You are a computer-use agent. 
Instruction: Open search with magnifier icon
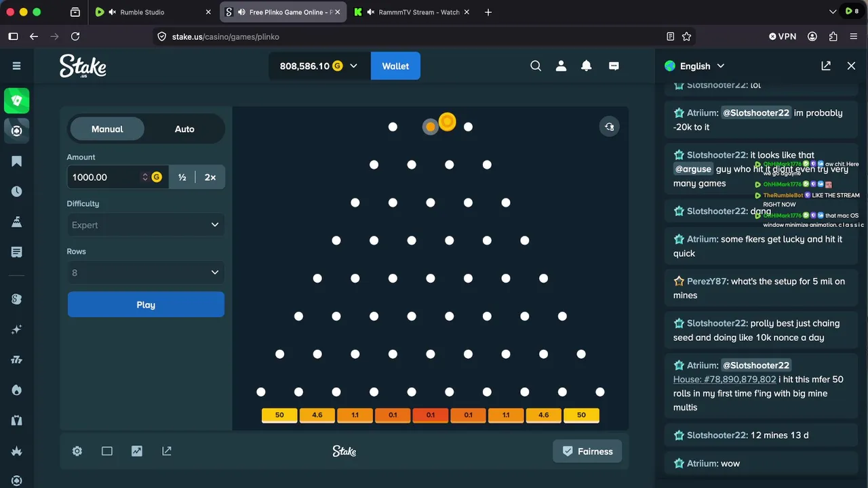click(536, 66)
